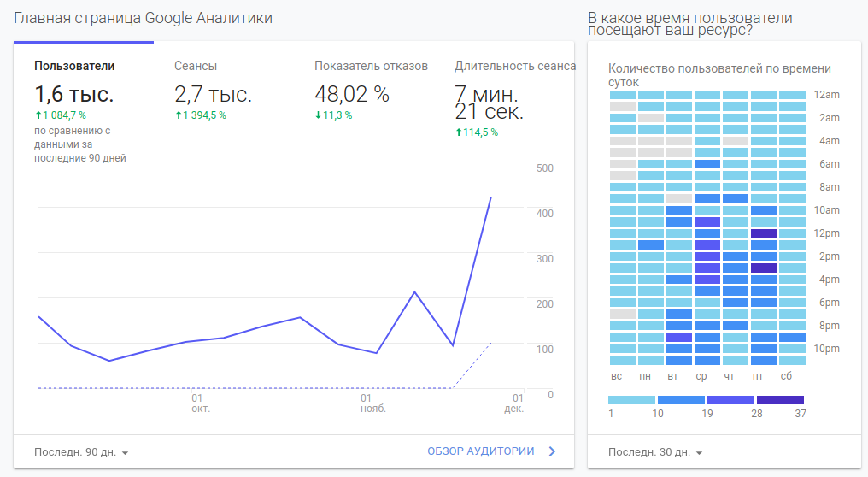The image size is (868, 477).
Task: Open the Последн. 30 дн. date range dropdown
Action: [655, 452]
